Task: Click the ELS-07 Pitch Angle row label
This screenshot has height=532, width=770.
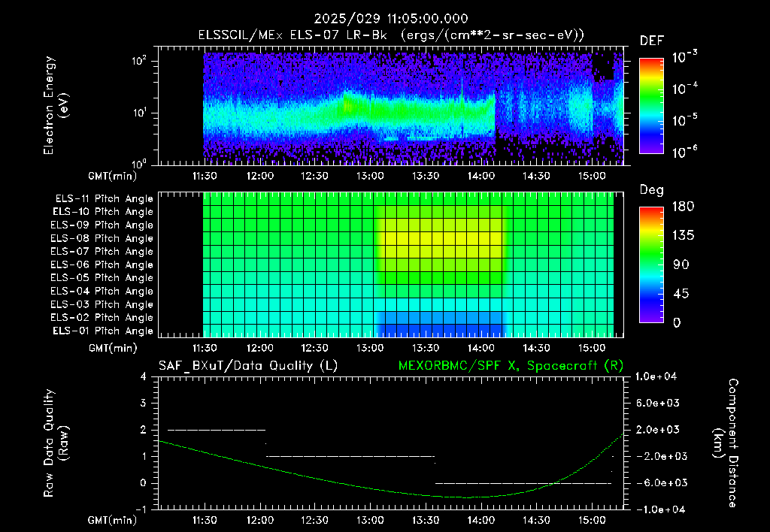Action: (102, 251)
